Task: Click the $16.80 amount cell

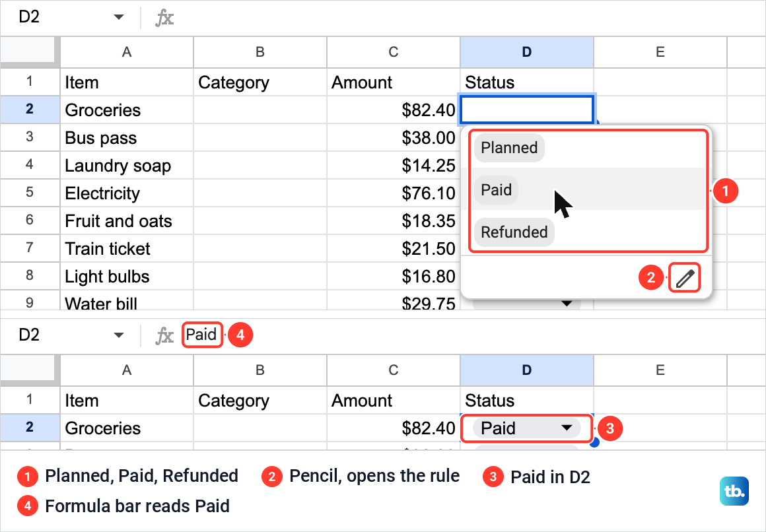Action: point(394,276)
